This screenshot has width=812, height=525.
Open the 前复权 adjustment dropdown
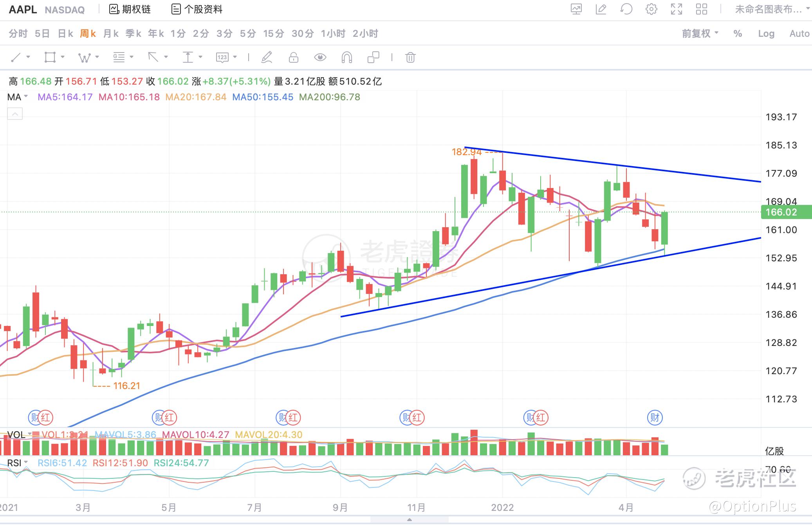click(x=700, y=34)
